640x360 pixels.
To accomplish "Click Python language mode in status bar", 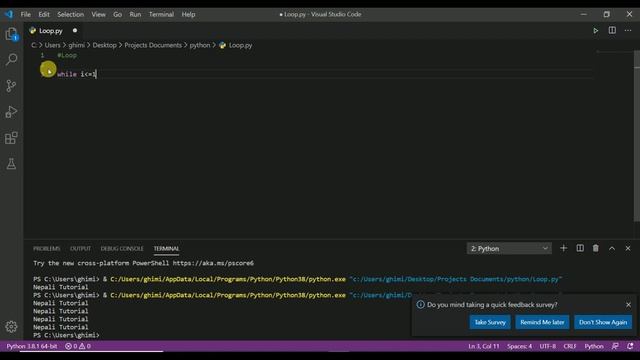I will [594, 346].
